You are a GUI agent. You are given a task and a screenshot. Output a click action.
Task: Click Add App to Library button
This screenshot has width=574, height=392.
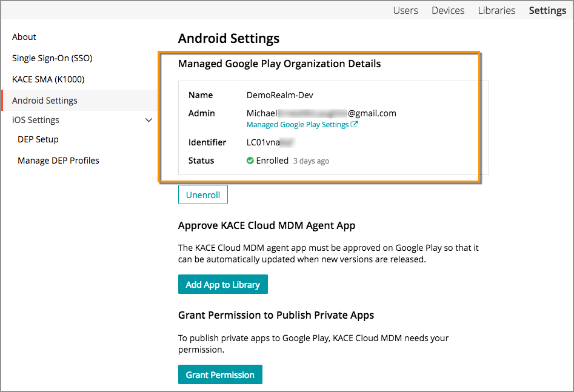click(x=222, y=284)
